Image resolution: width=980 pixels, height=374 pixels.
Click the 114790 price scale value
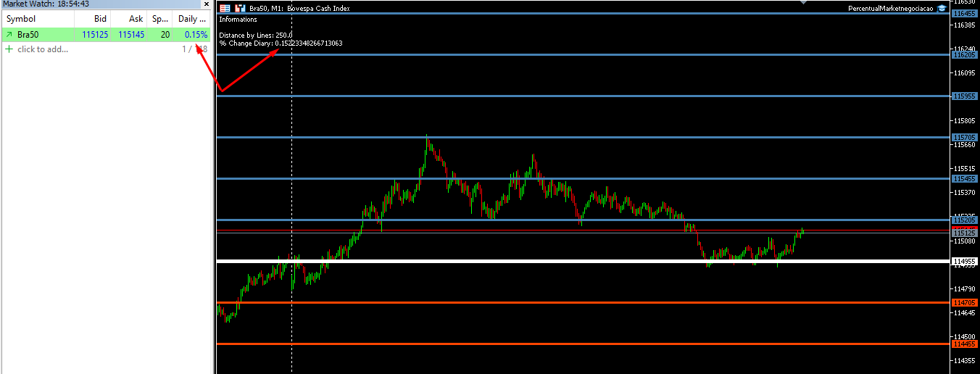[x=965, y=288]
